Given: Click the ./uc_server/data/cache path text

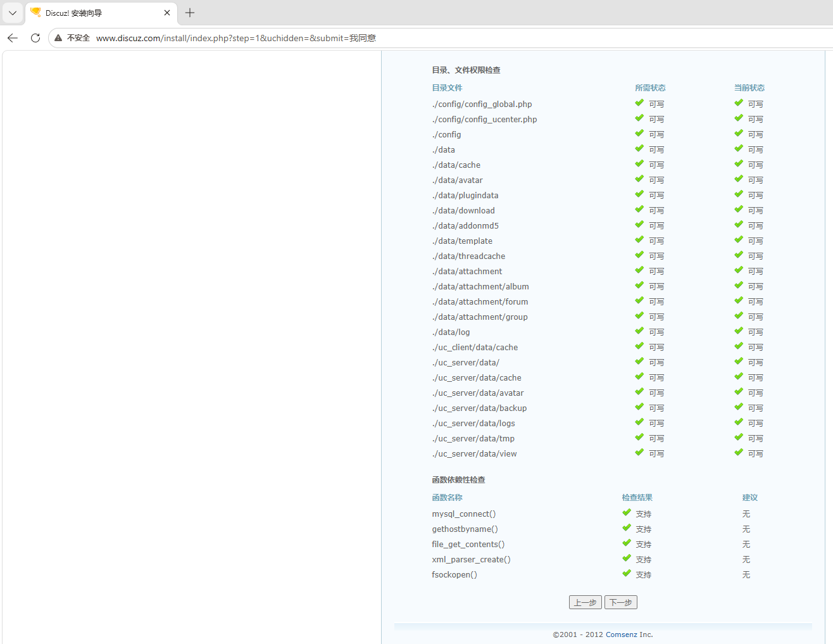Looking at the screenshot, I should click(x=477, y=378).
